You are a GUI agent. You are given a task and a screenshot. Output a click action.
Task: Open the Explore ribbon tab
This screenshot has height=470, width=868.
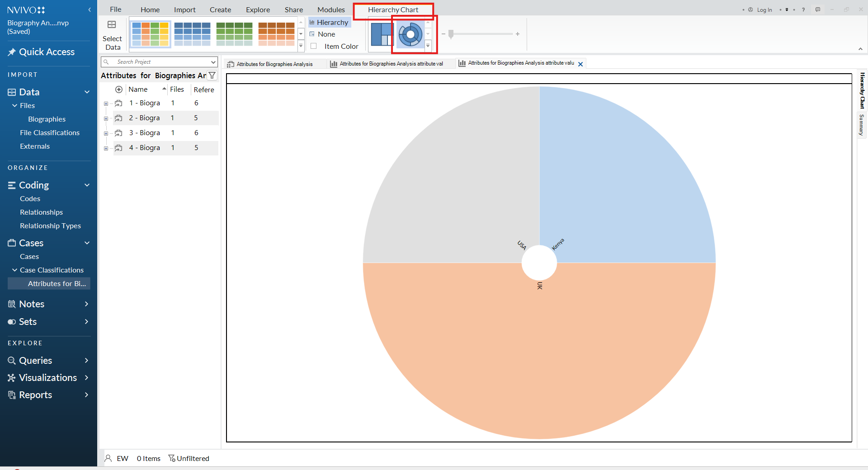(x=258, y=9)
